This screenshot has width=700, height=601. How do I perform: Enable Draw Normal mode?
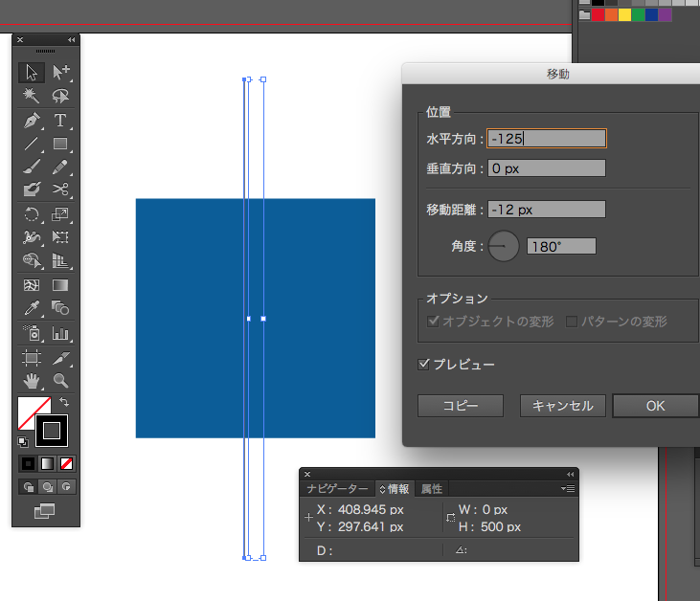point(29,487)
